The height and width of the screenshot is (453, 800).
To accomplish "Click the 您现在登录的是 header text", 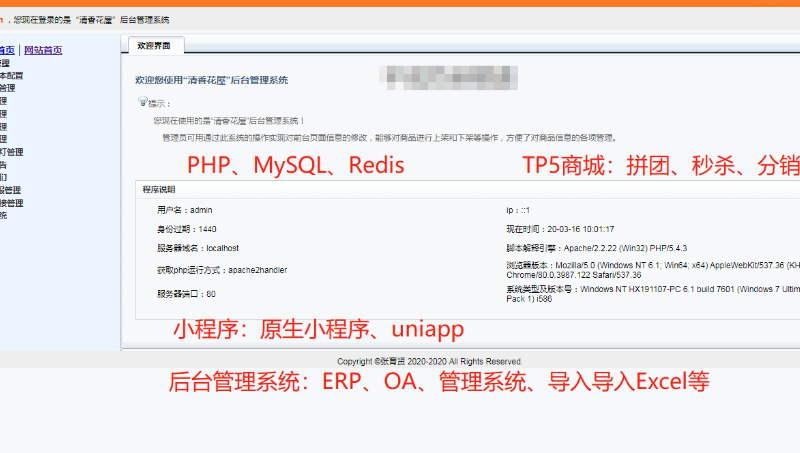I will (92, 20).
